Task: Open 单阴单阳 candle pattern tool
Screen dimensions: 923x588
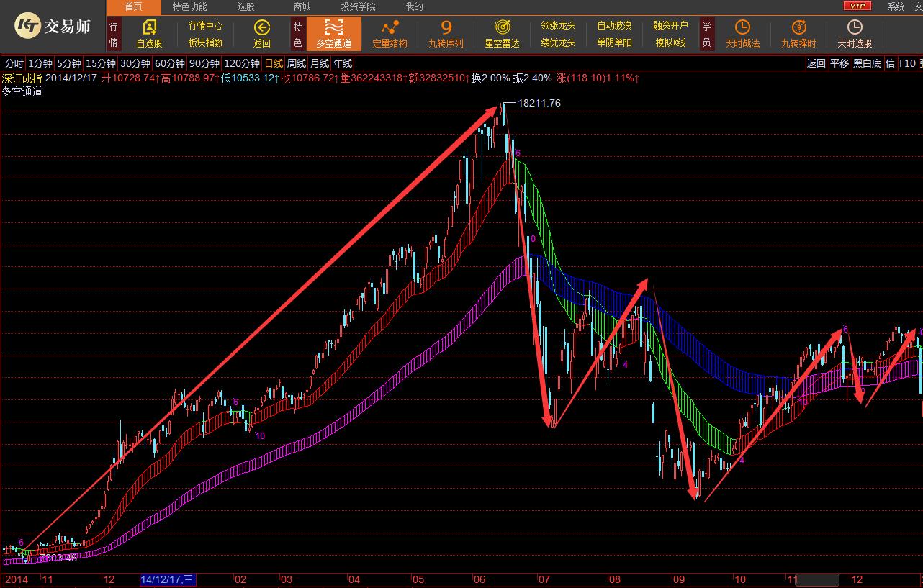Action: tap(615, 42)
